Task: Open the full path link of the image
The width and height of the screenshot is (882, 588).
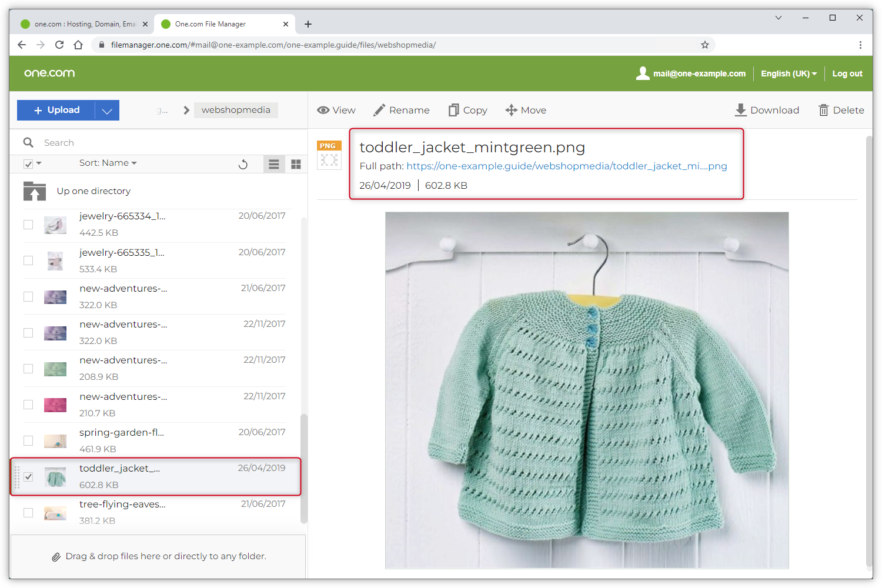Action: (x=566, y=166)
